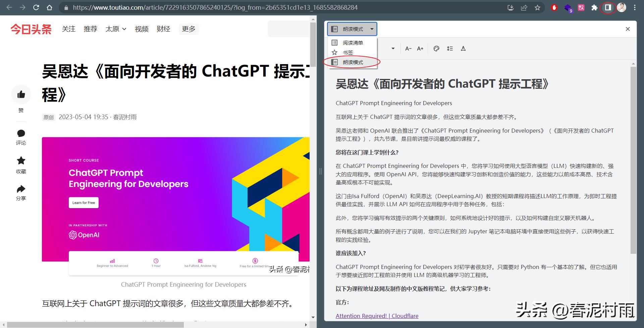Adjust line spacing via the spacing icon

click(x=450, y=48)
